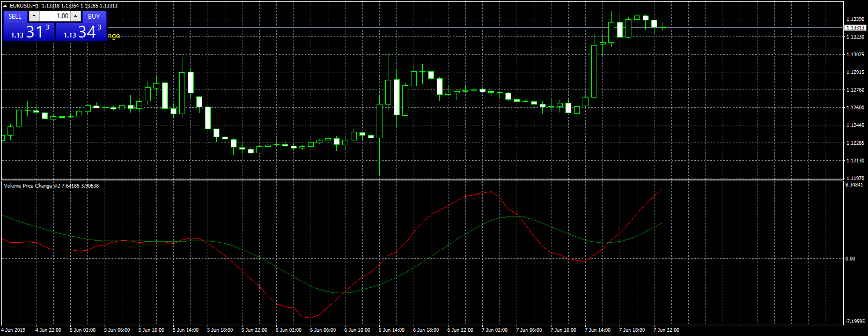Click the BUY button

pos(94,17)
